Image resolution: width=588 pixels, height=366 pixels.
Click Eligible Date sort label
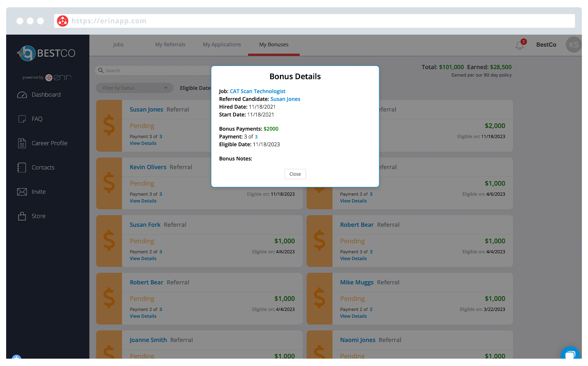pyautogui.click(x=195, y=88)
